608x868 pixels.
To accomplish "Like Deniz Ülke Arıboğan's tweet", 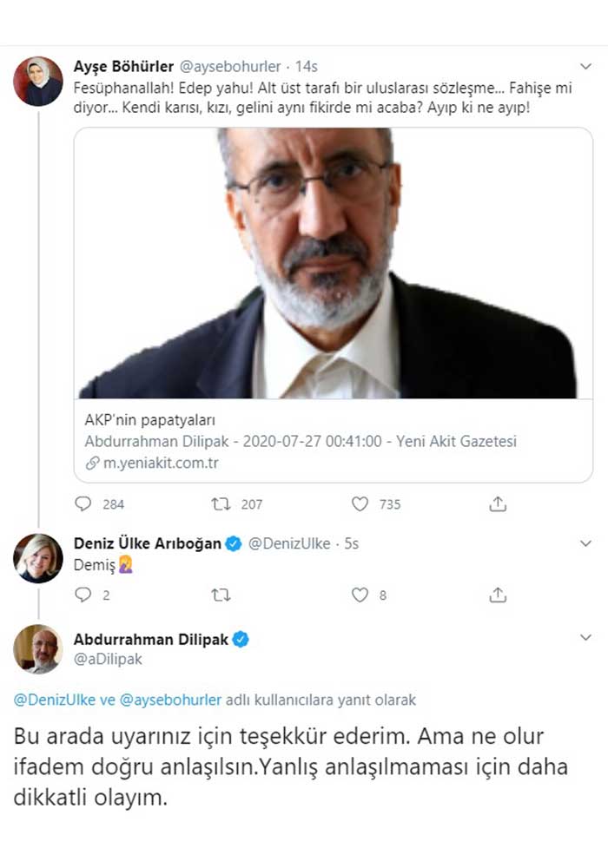I will point(360,595).
